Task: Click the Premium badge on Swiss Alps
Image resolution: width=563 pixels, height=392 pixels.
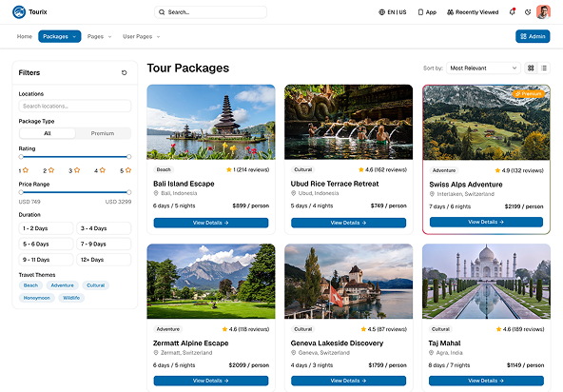Action: tap(528, 94)
